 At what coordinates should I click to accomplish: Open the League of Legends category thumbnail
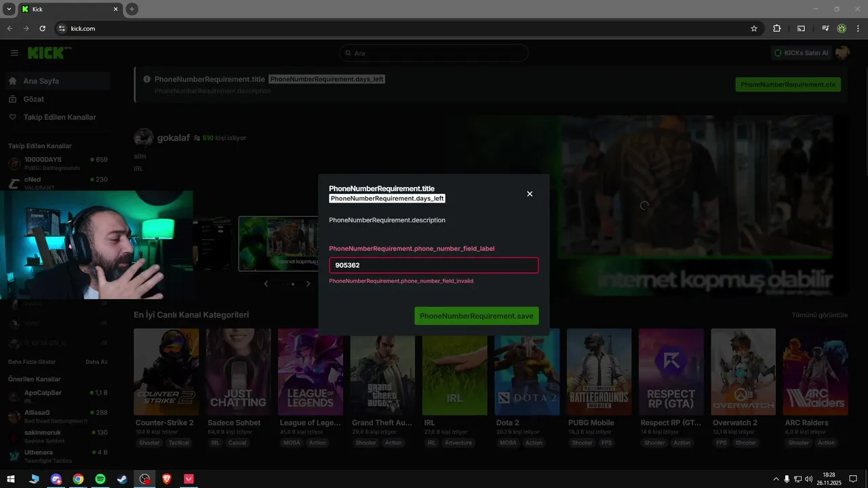[311, 372]
